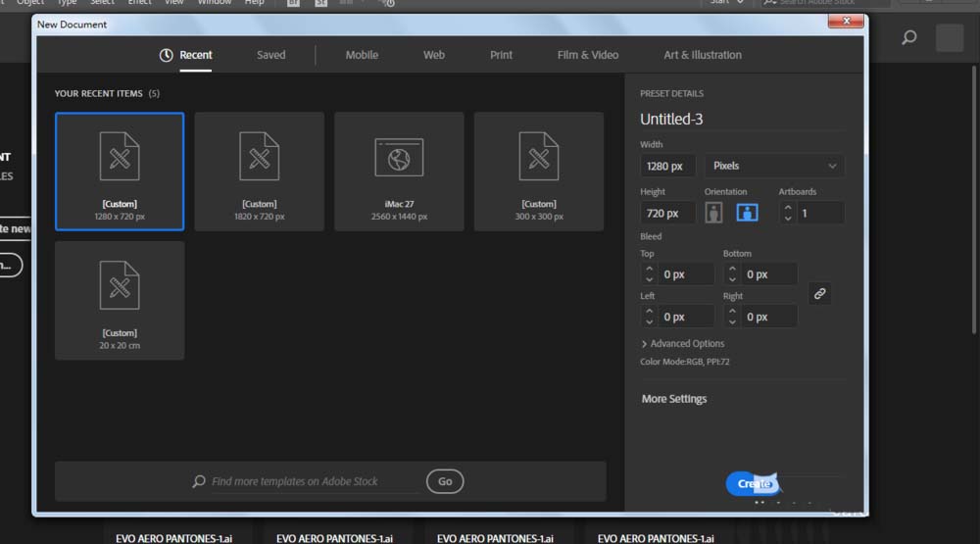The height and width of the screenshot is (544, 980).
Task: Click the Left bleed input field
Action: pyautogui.click(x=686, y=317)
